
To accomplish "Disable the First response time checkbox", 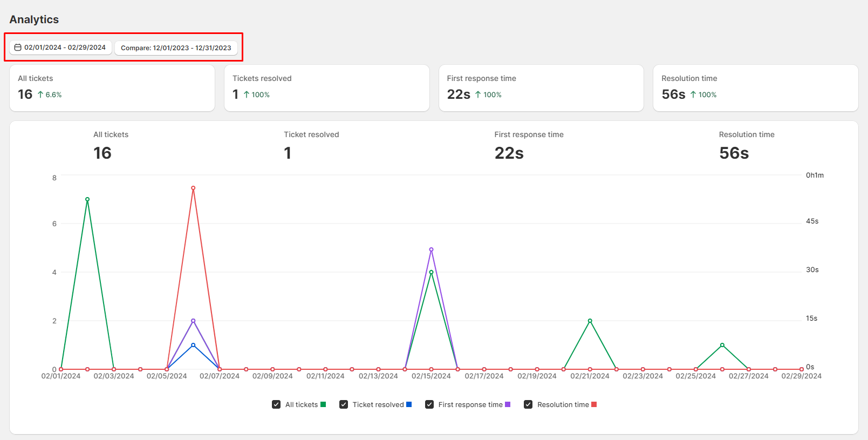I will 429,404.
